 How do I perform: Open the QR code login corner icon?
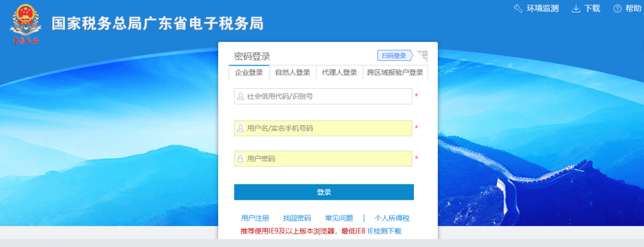coord(422,55)
